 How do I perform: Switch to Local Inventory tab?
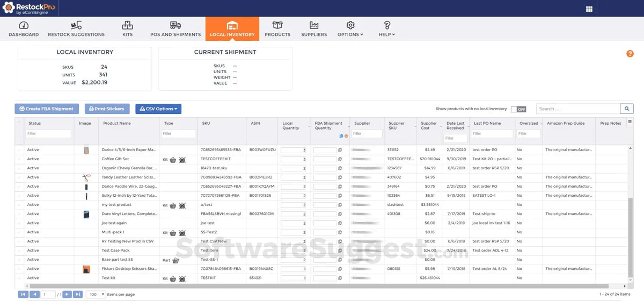(x=232, y=29)
